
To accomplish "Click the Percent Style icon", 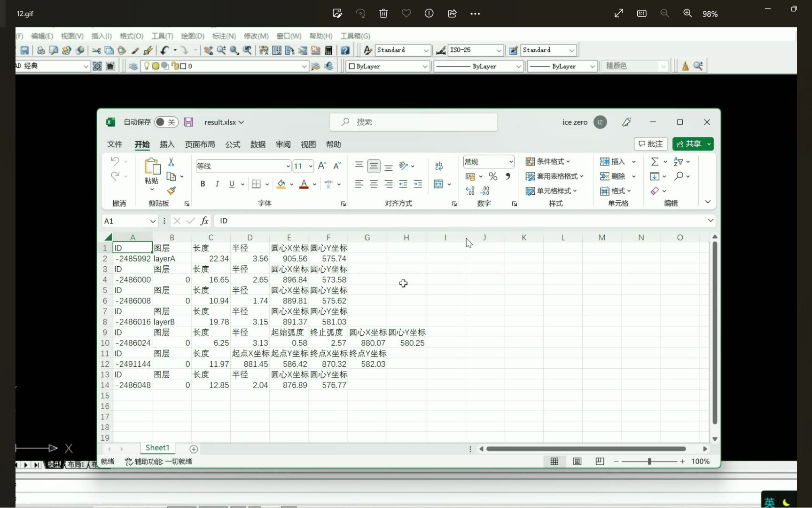I will pos(493,176).
